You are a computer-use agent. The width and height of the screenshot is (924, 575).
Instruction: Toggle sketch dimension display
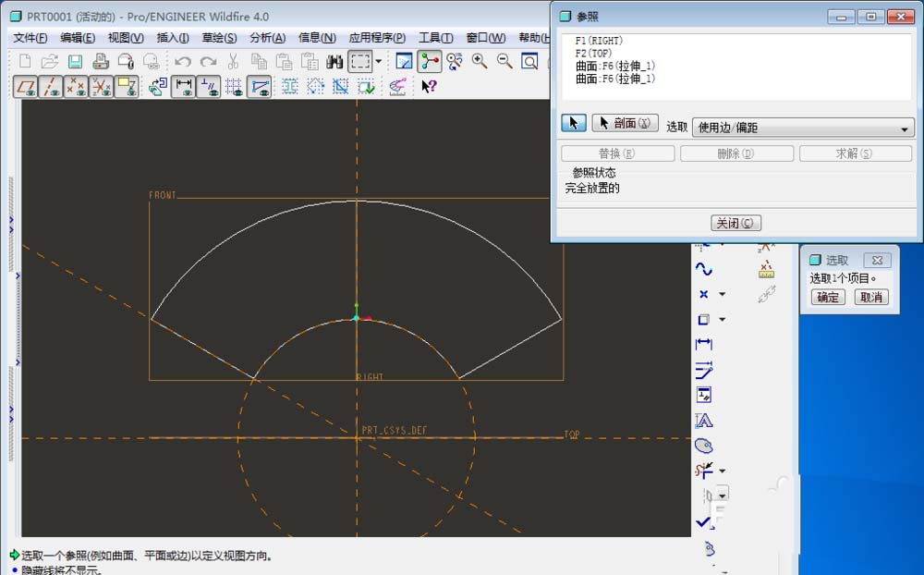tap(184, 87)
